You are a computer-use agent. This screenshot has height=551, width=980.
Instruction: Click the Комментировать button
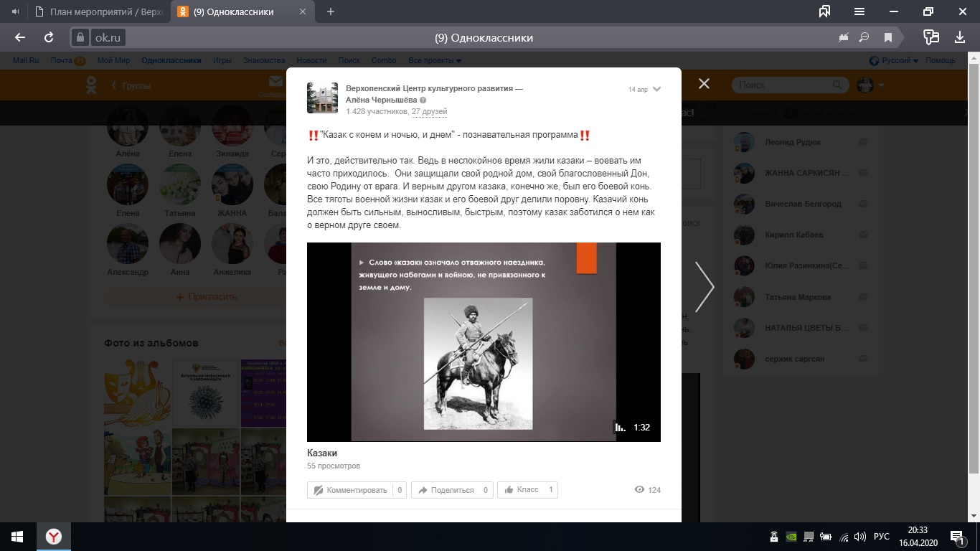pos(357,490)
